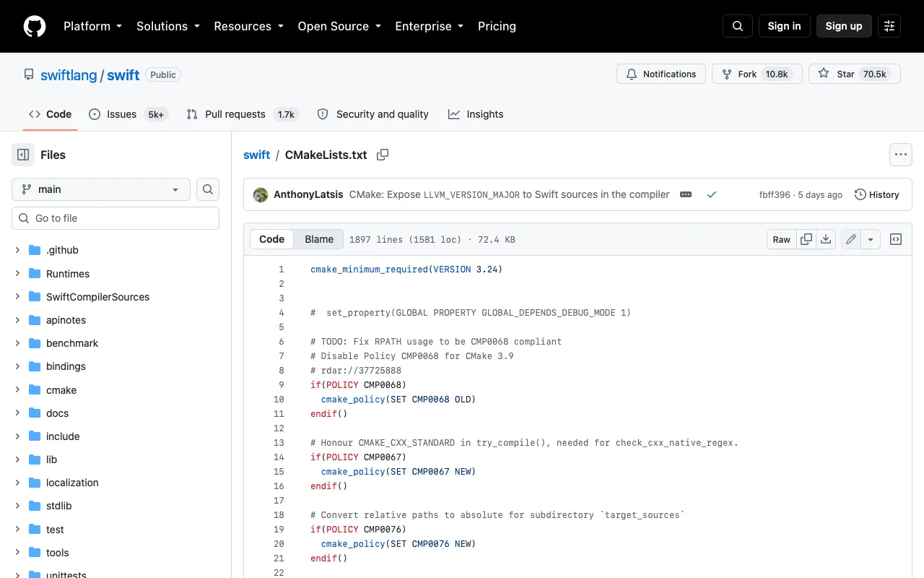Screen dimensions: 924x578
Task: Switch to Security and quality tab
Action: 372,114
